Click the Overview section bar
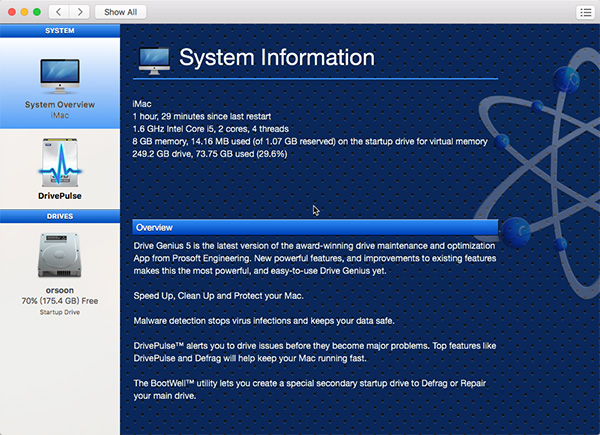The image size is (600, 435). (315, 227)
